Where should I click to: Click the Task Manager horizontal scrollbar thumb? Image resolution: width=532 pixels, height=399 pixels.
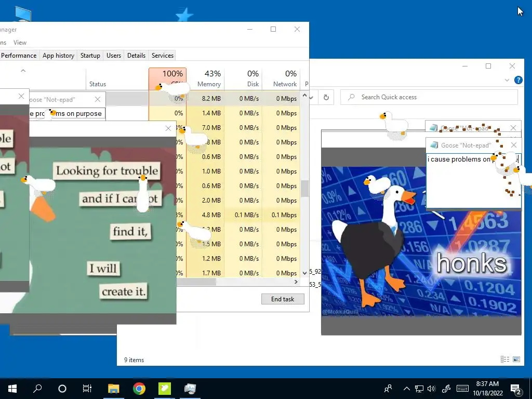click(x=196, y=282)
